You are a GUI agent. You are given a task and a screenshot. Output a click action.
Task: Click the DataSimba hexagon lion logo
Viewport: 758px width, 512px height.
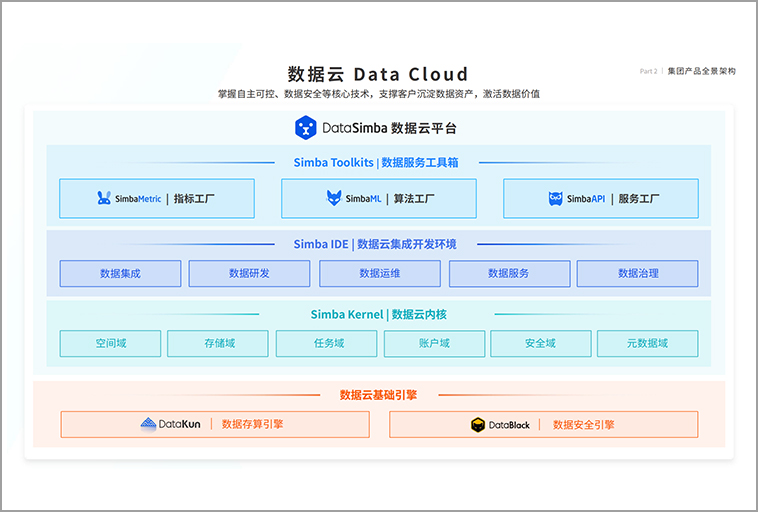coord(306,128)
